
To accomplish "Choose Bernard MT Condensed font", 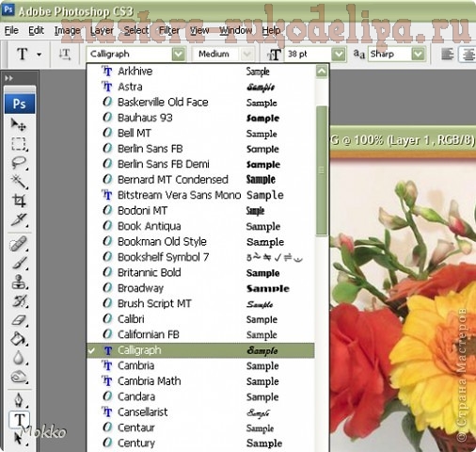I will [200, 180].
